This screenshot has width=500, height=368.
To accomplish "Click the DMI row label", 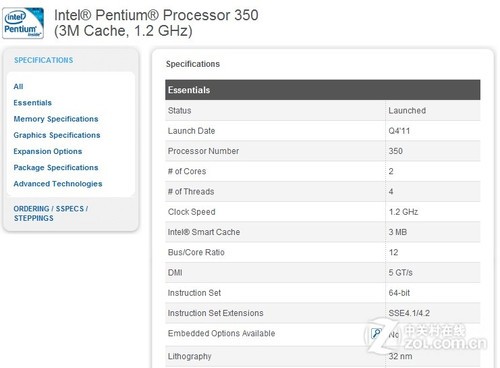I will pyautogui.click(x=175, y=273).
